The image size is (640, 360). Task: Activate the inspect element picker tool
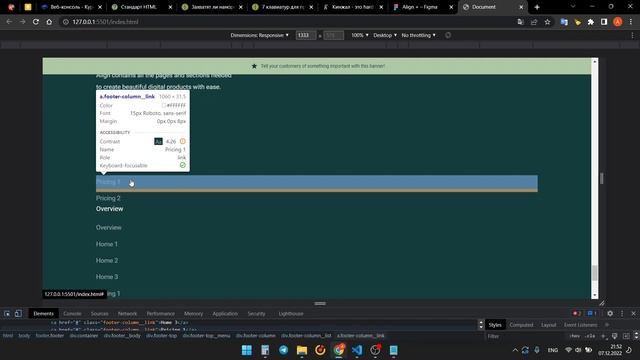coord(7,313)
